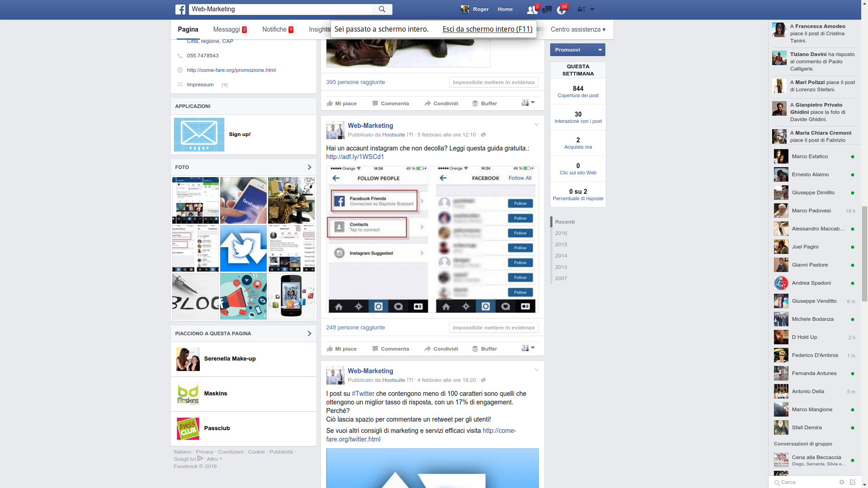Click the phone icon beside 055.7478543
Viewport: 868px width, 488px height.
pyautogui.click(x=180, y=56)
